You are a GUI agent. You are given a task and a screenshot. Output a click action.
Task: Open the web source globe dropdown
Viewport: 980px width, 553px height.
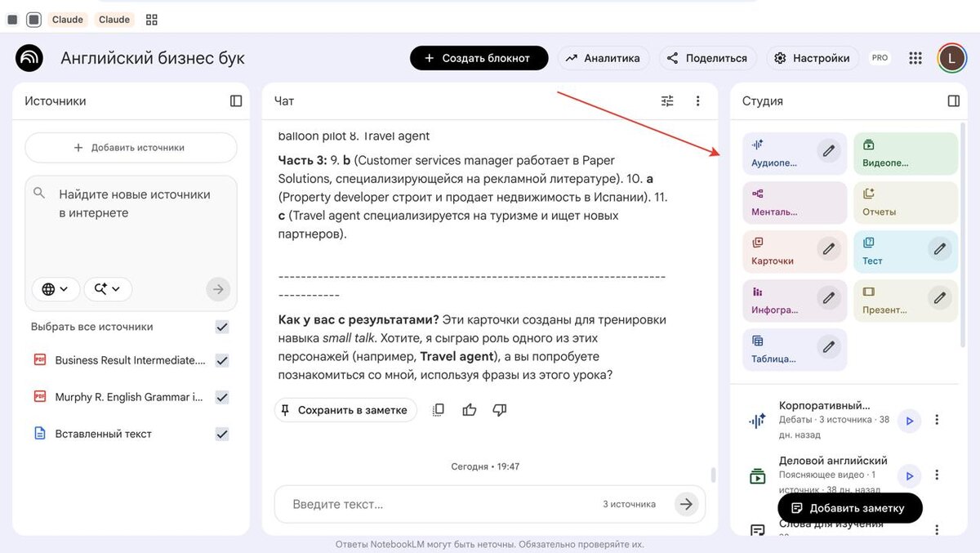[x=56, y=289]
